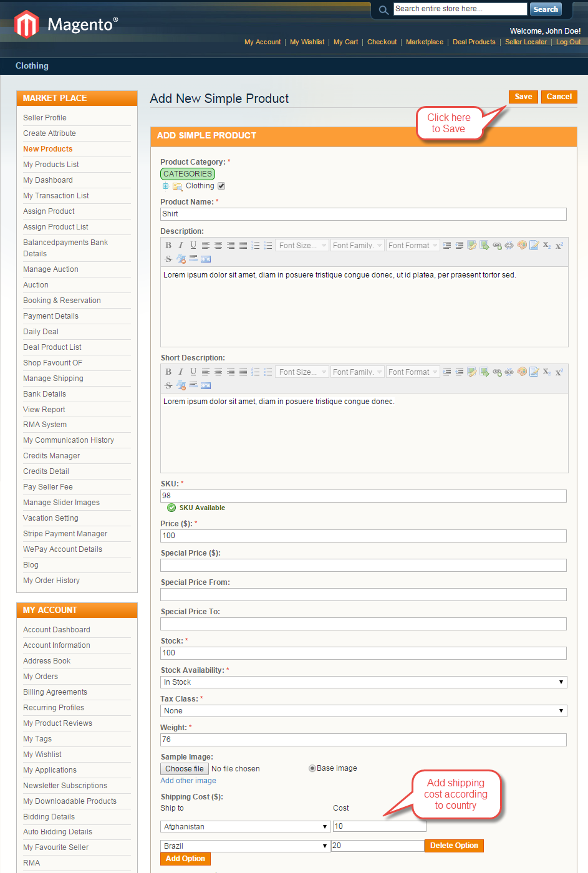This screenshot has width=588, height=873.
Task: Delete the Brazil shipping option
Action: click(454, 846)
